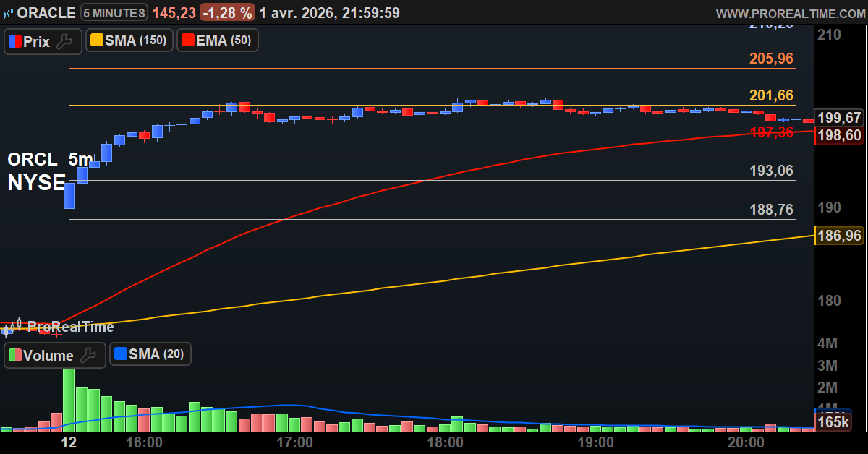Image resolution: width=868 pixels, height=454 pixels.
Task: Select the volume SMA (20) indicator label
Action: [x=156, y=354]
